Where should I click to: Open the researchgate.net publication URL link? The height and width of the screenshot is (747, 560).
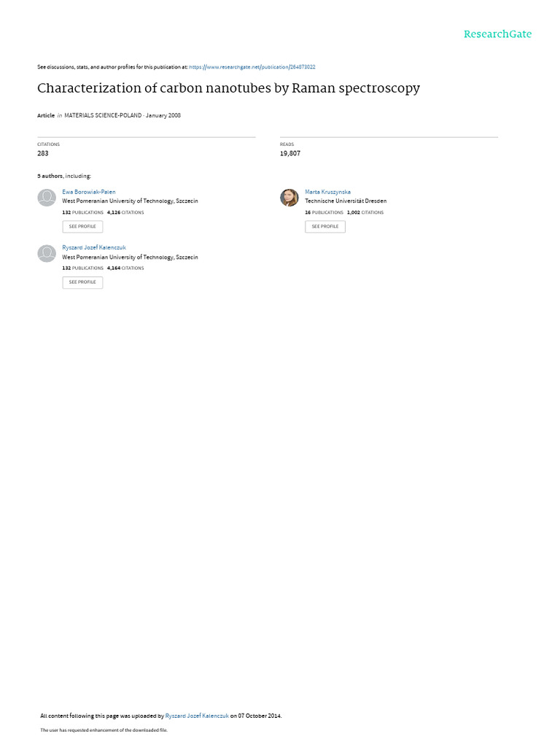click(x=252, y=67)
